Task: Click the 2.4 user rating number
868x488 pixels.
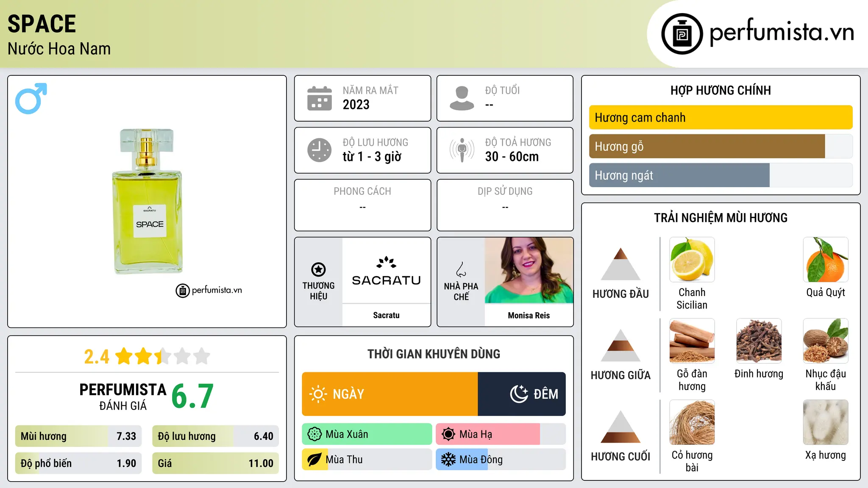Action: click(97, 357)
